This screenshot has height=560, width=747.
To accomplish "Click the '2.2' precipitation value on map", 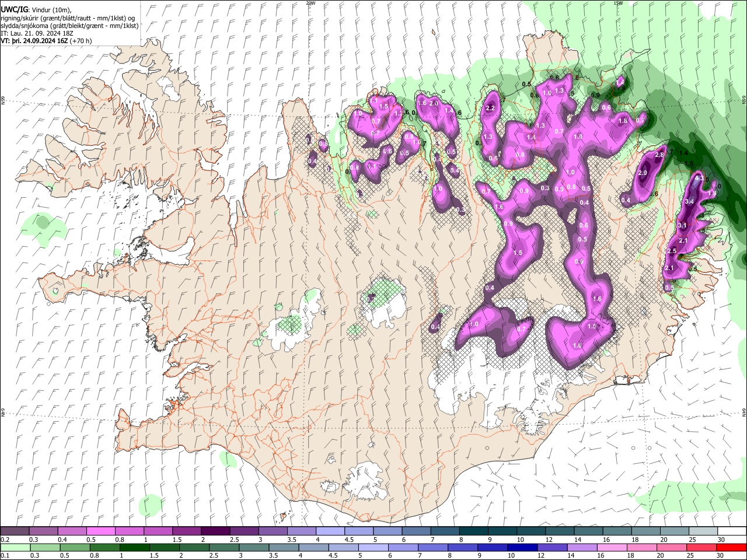I will point(490,108).
